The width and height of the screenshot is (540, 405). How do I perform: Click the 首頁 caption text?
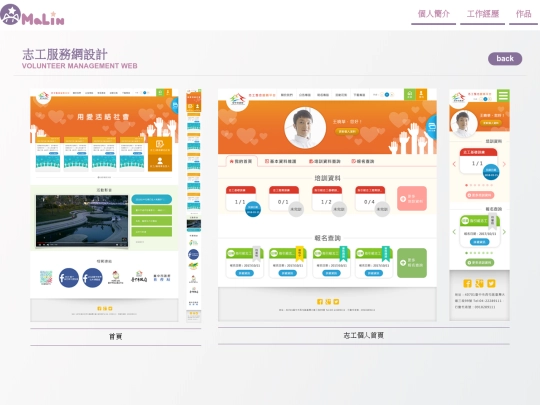pos(115,336)
